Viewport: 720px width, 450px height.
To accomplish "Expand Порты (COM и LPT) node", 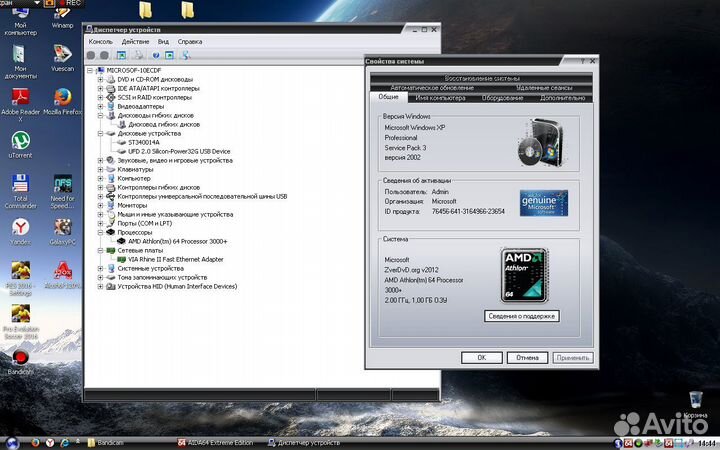I will (100, 224).
